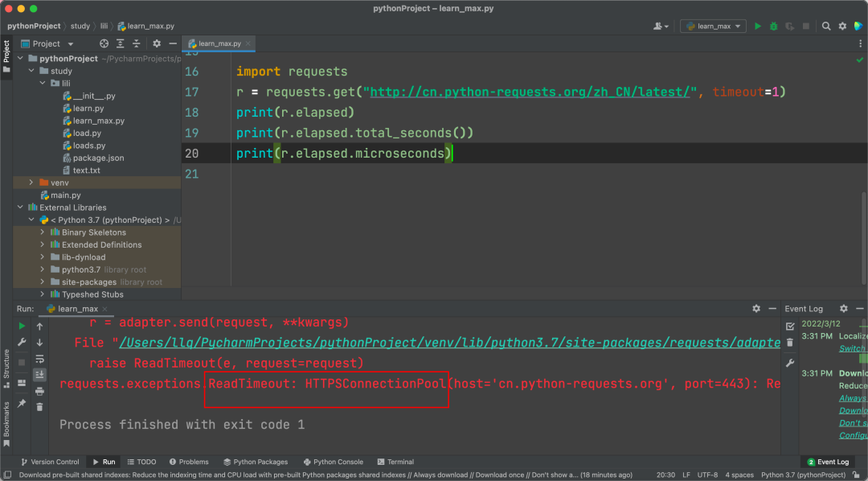Screen dimensions: 868x481
Task: Clear the Run console with trash icon
Action: coord(39,407)
